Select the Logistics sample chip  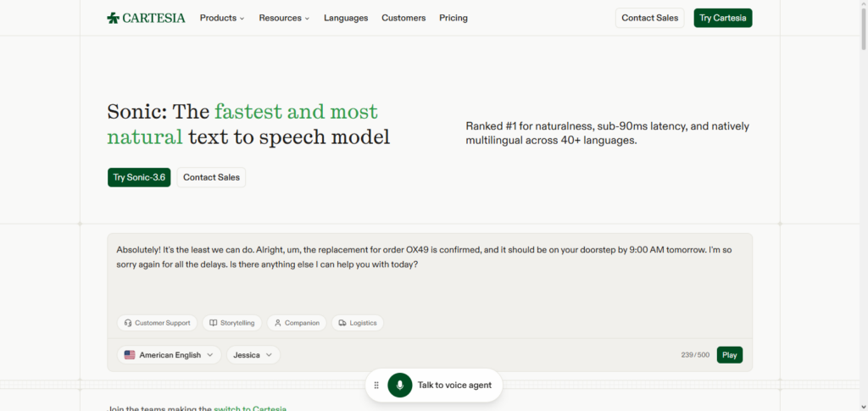(x=358, y=323)
